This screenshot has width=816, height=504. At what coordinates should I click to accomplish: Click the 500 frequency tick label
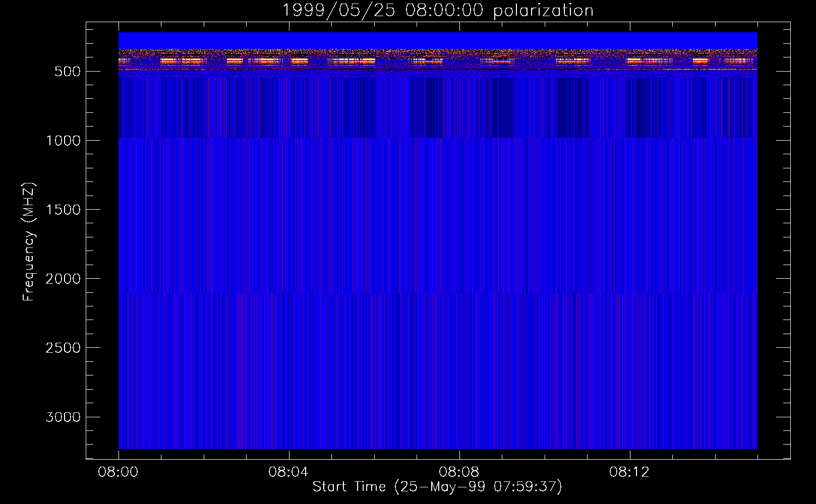click(68, 72)
